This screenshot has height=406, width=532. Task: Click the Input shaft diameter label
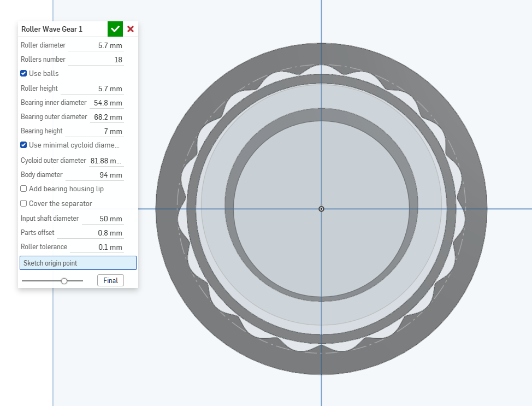(x=50, y=218)
